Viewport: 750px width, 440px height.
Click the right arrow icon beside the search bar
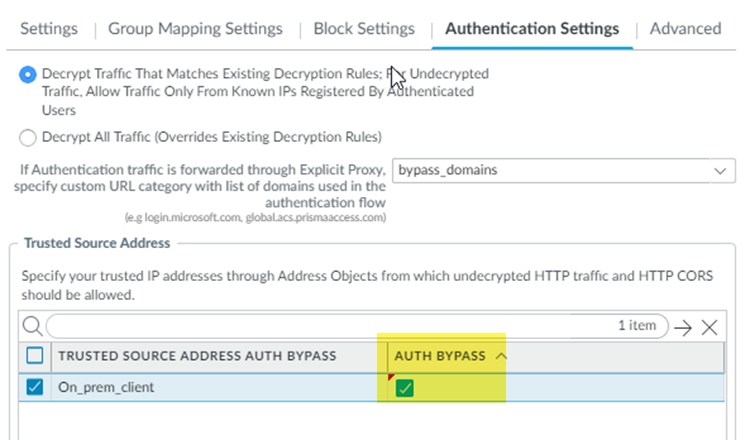pyautogui.click(x=683, y=327)
